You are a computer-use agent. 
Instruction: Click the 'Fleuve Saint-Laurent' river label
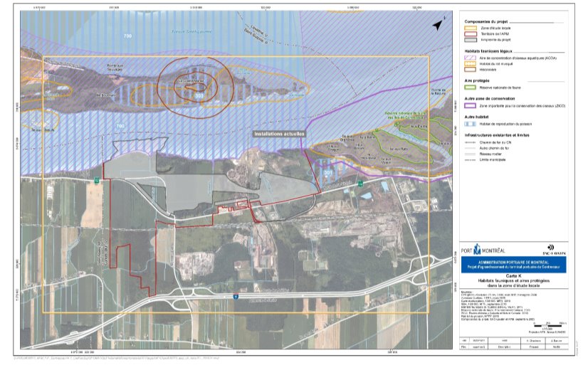(x=192, y=31)
